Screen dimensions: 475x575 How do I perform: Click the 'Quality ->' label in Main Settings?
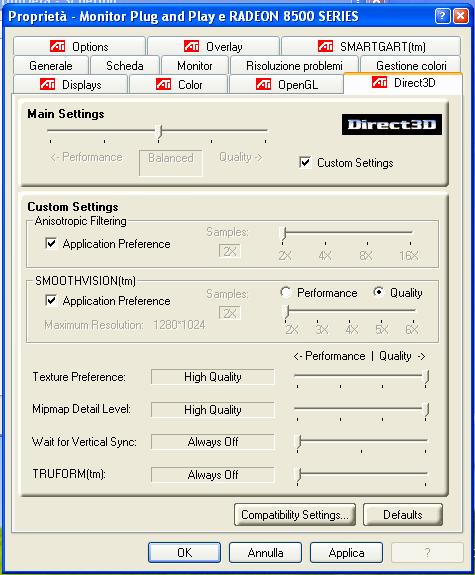[240, 157]
